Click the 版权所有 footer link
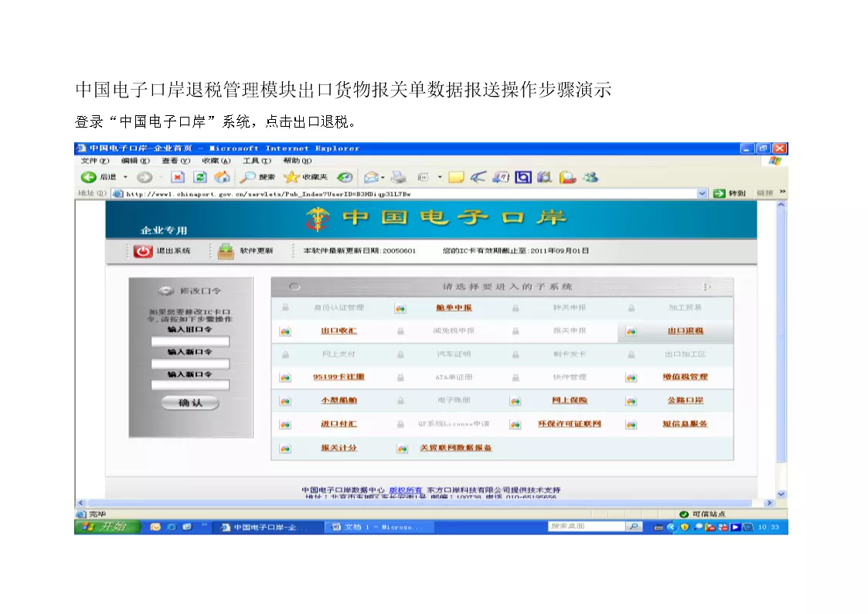This screenshot has width=868, height=614. [x=405, y=490]
